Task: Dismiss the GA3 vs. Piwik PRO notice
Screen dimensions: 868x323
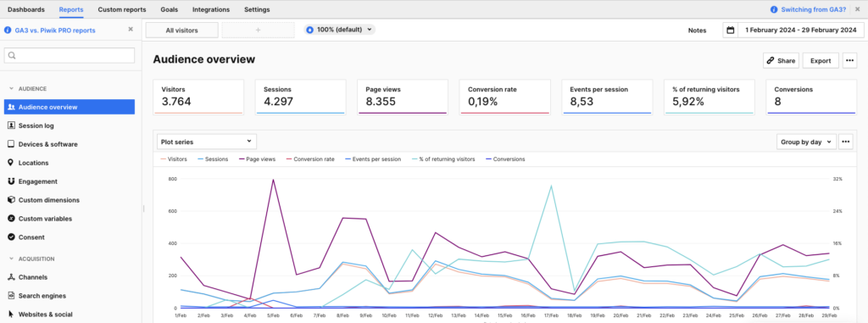Action: (131, 30)
